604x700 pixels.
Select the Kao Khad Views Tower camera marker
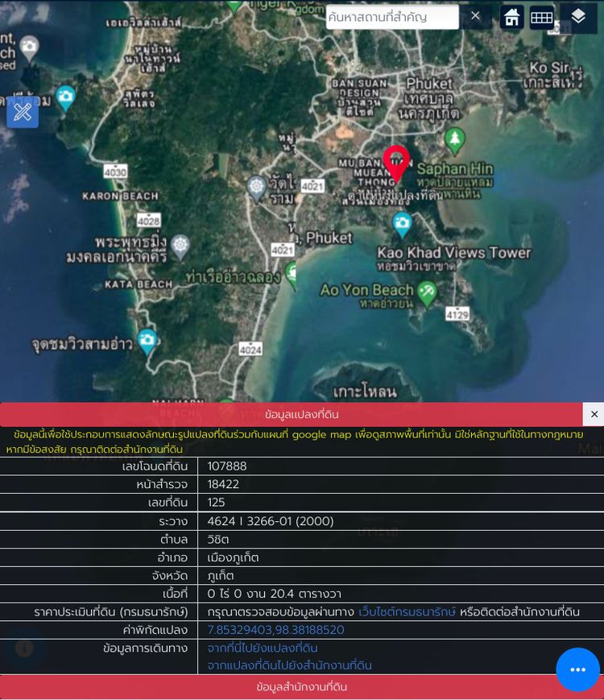tap(402, 223)
